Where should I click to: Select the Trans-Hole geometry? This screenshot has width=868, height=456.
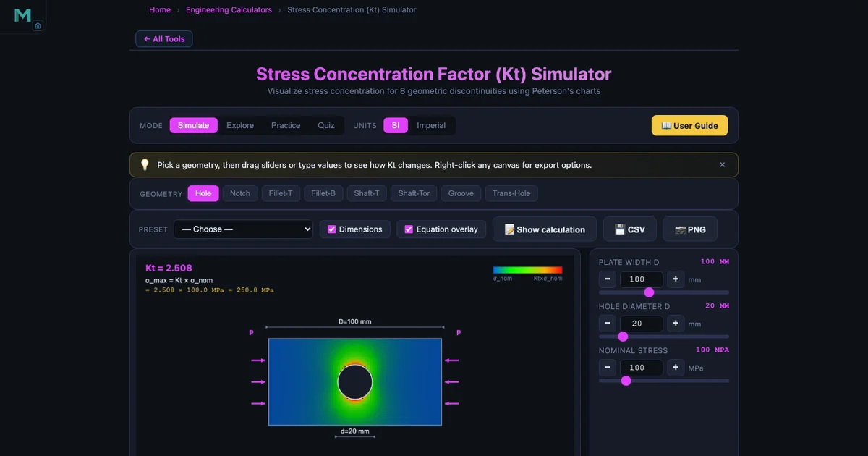coord(511,193)
